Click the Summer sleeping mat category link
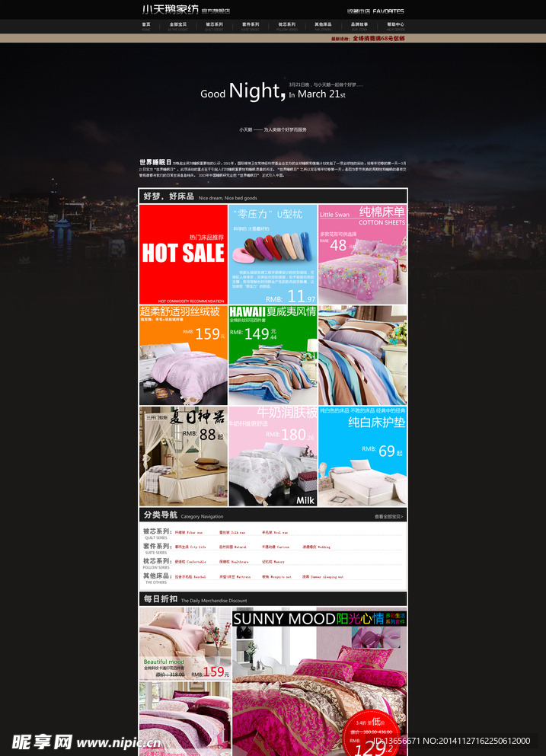 coord(322,576)
